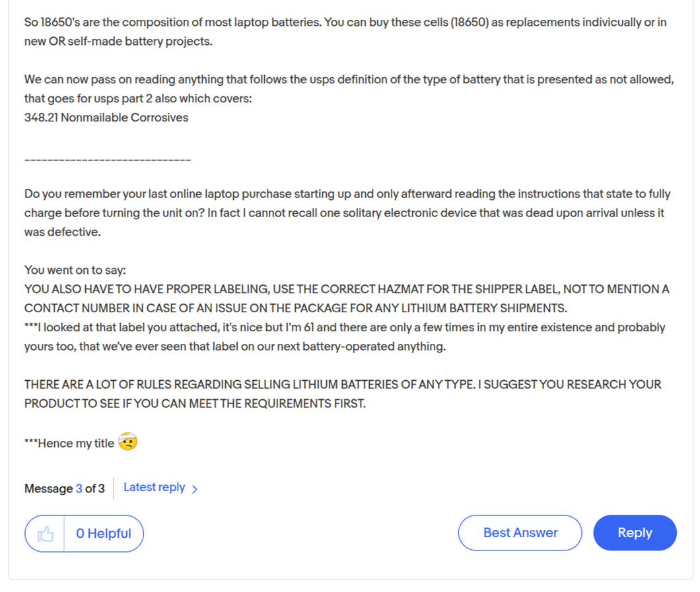Open the 0 Helpful count

pos(104,533)
